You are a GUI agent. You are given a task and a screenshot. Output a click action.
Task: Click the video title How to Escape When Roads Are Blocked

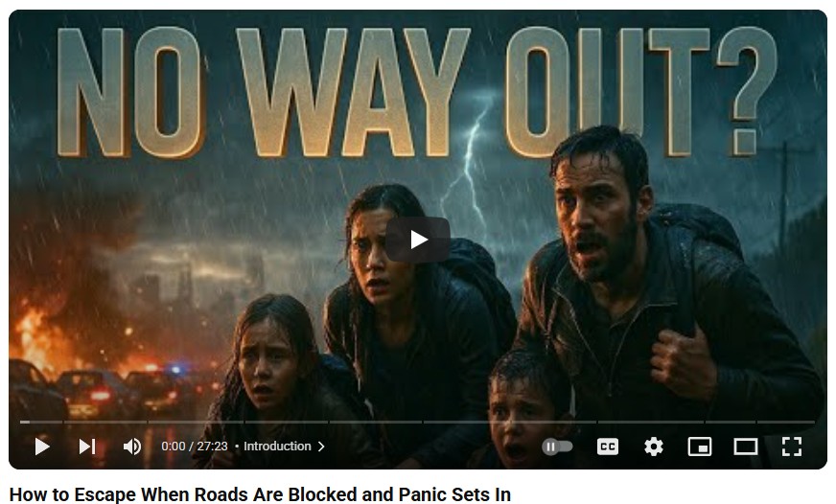coord(260,494)
